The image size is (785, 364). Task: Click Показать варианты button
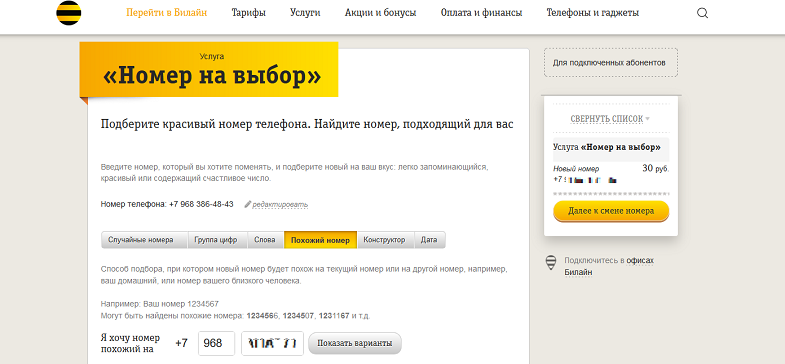(355, 343)
